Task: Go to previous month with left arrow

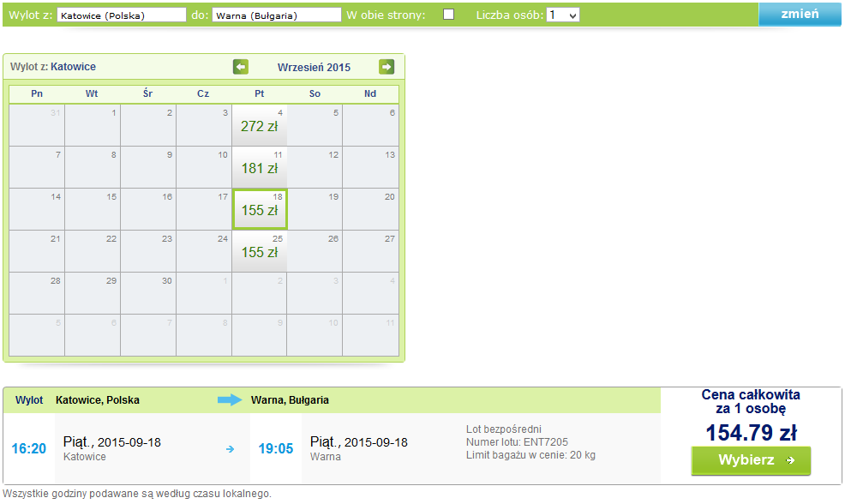Action: coord(240,67)
